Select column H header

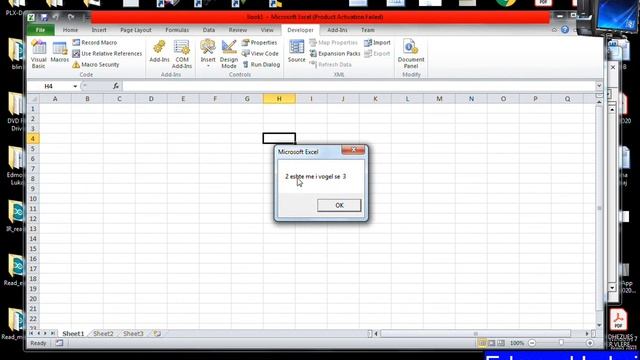[x=279, y=99]
